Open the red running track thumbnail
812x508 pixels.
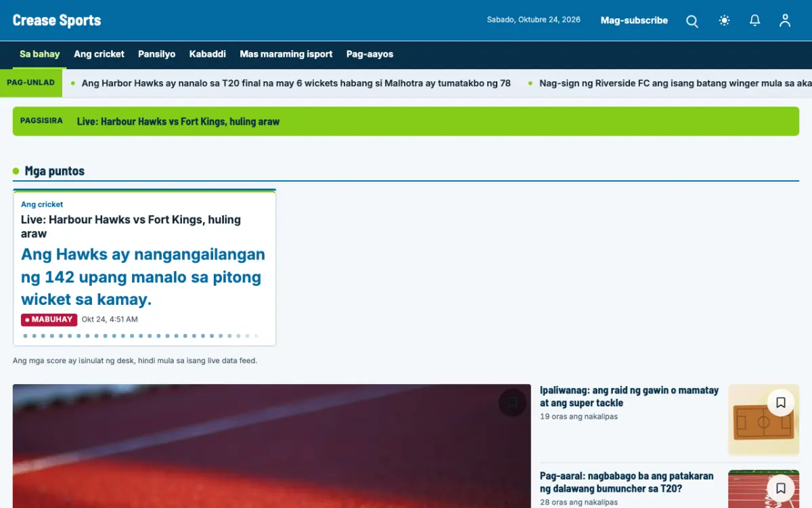click(x=763, y=489)
